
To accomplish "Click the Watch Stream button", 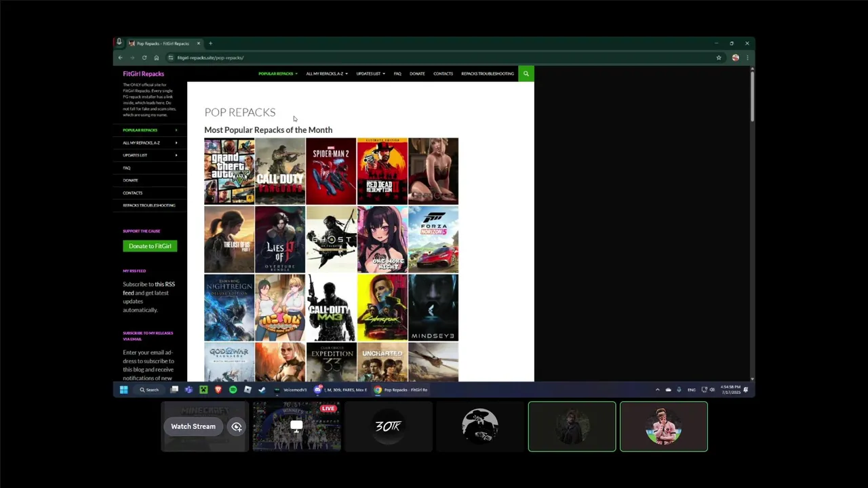I will 193,426.
